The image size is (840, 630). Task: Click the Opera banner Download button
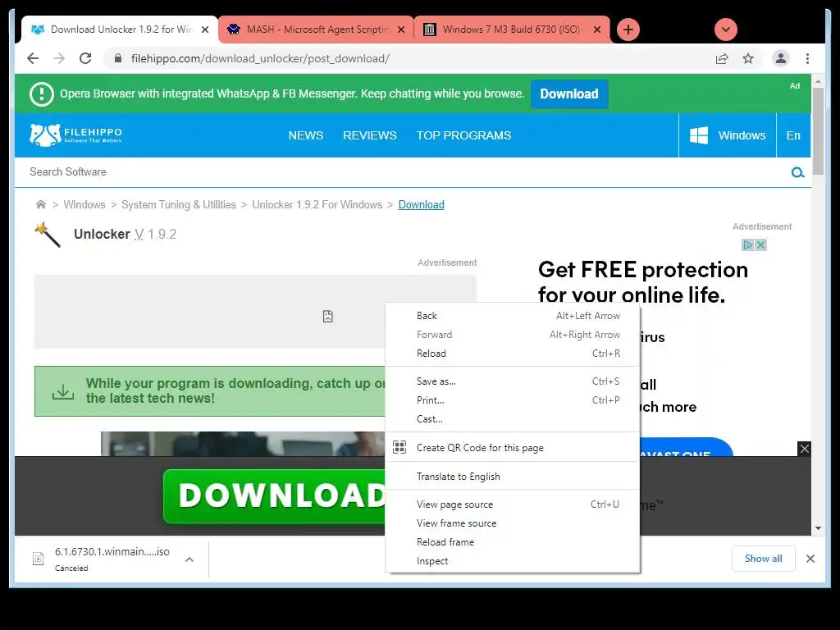point(569,94)
